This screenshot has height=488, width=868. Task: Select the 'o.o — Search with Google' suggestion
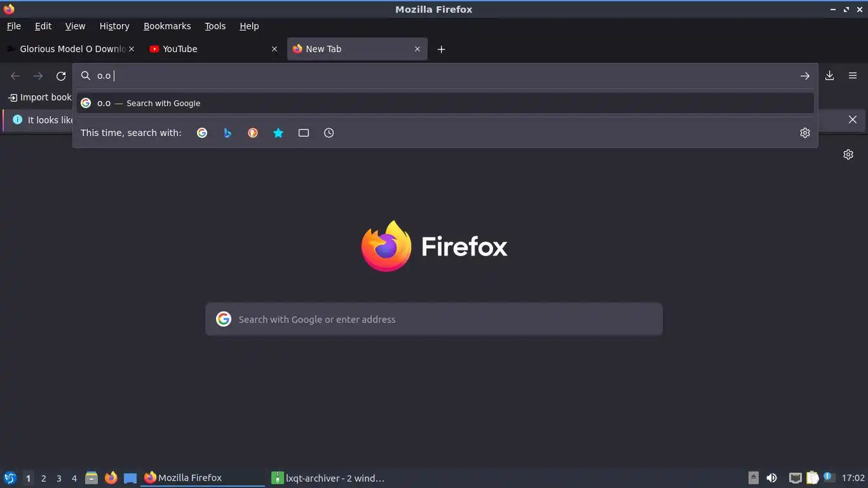click(x=445, y=103)
